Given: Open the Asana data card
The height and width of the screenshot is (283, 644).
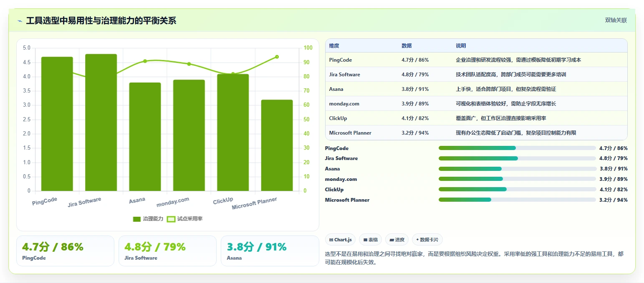Looking at the screenshot, I should [270, 251].
